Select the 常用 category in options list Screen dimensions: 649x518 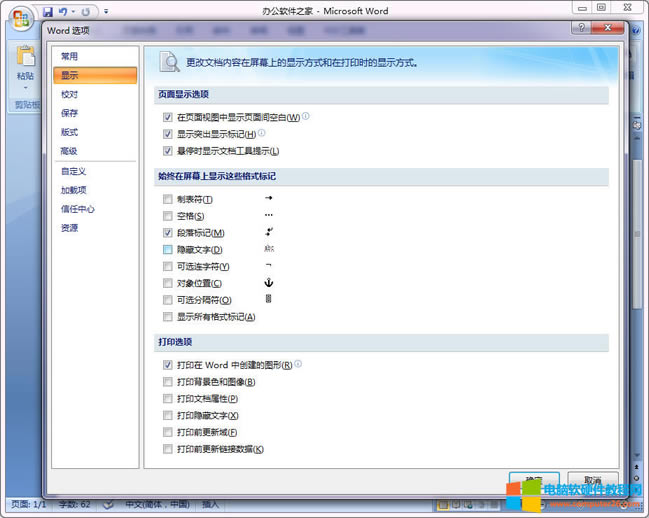69,57
